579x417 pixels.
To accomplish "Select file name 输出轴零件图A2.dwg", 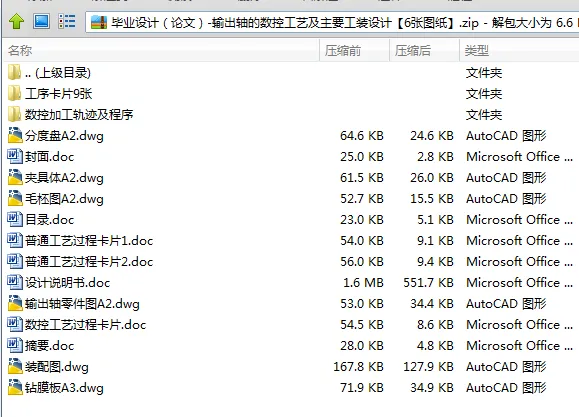I will [82, 304].
